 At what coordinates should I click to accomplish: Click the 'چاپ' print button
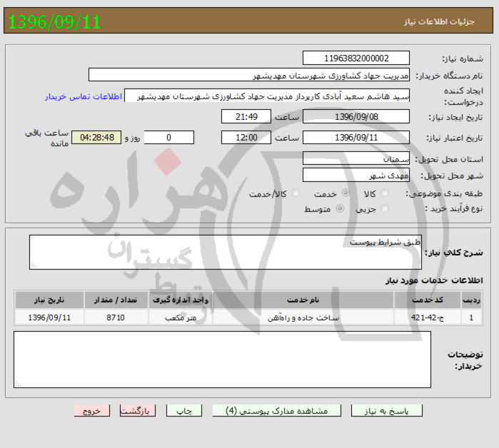pos(184,410)
